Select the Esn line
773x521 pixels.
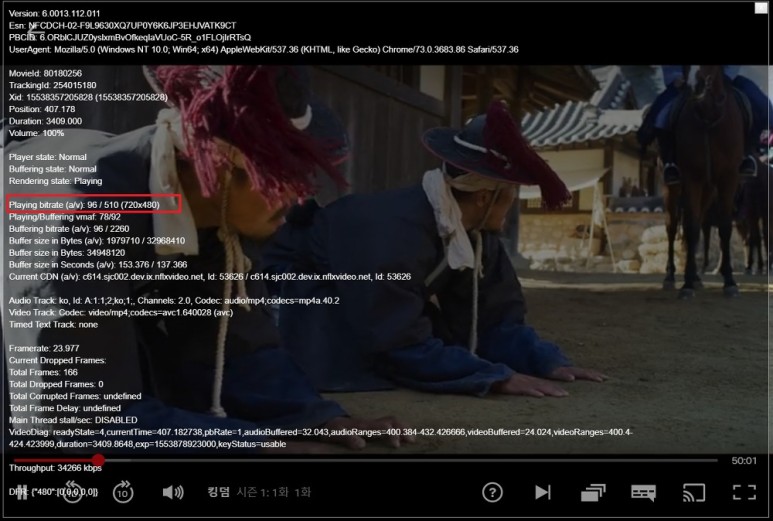pyautogui.click(x=122, y=25)
